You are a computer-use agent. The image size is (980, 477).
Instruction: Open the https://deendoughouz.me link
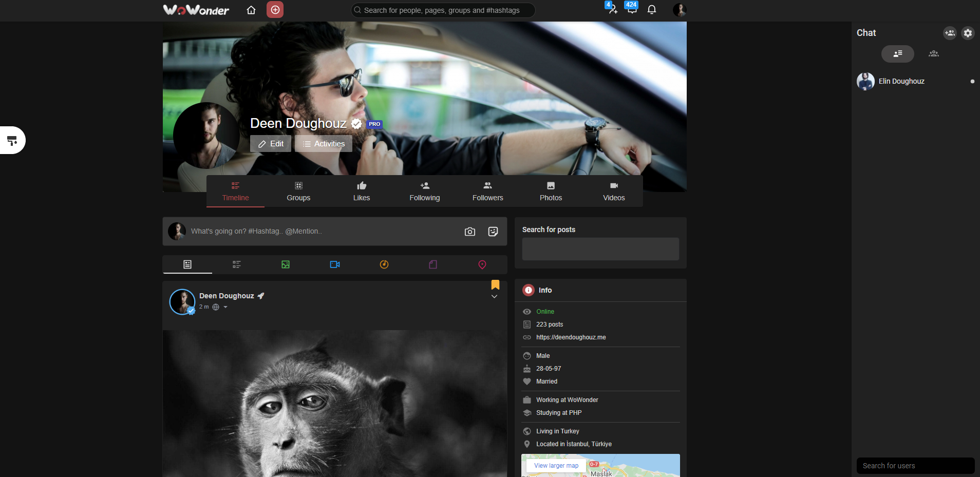click(571, 337)
